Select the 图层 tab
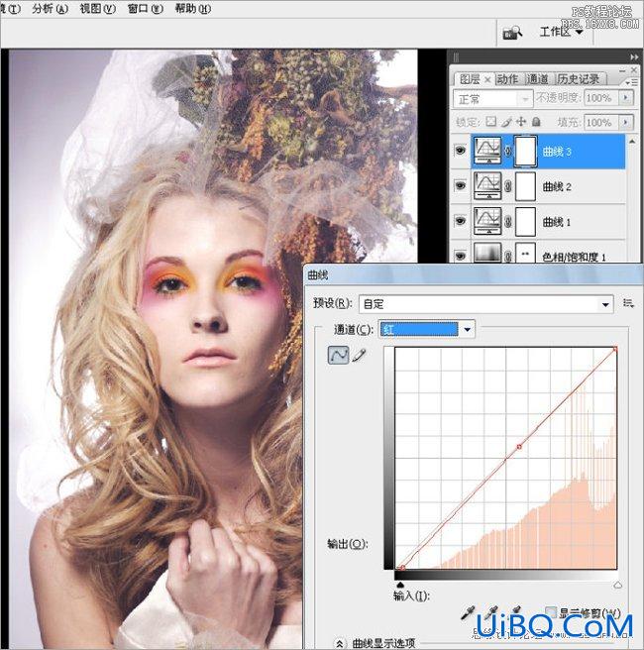644x650 pixels. (470, 78)
